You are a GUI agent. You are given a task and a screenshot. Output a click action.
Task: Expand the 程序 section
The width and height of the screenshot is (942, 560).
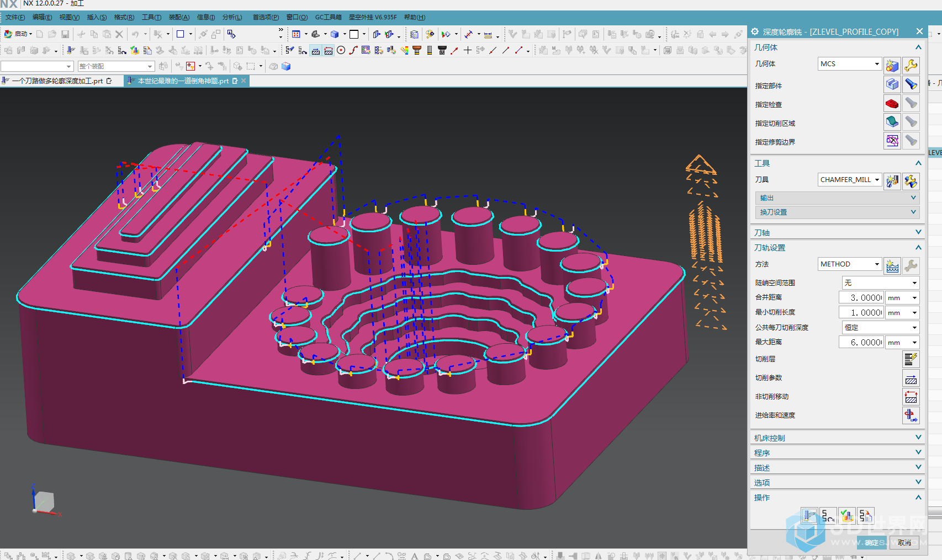point(837,452)
